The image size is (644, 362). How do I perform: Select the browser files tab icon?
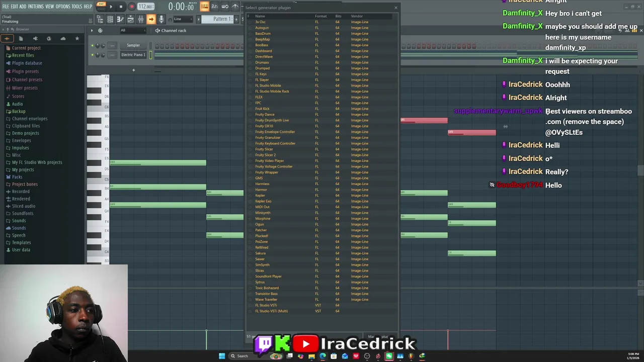click(21, 38)
